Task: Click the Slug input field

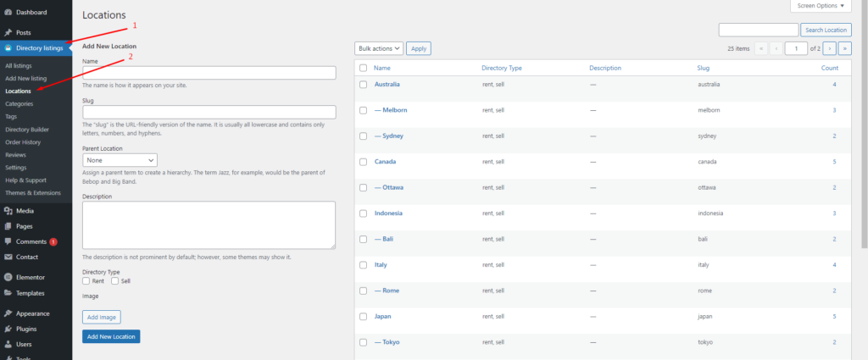Action: [209, 113]
